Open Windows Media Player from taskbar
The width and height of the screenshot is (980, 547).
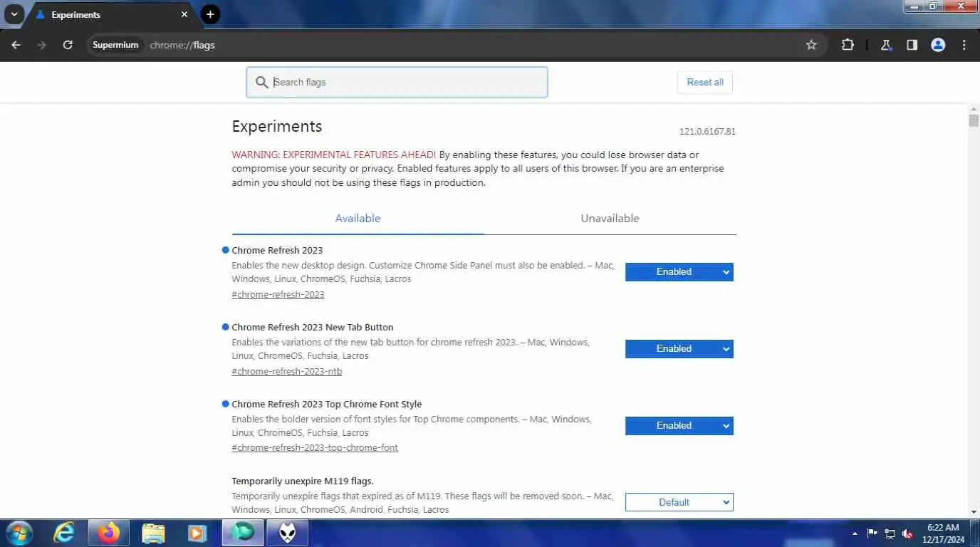pyautogui.click(x=197, y=533)
